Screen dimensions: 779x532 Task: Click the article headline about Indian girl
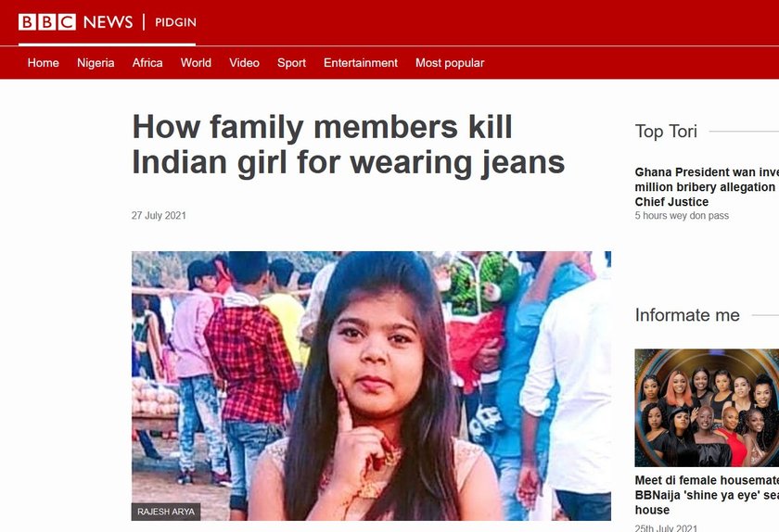349,145
